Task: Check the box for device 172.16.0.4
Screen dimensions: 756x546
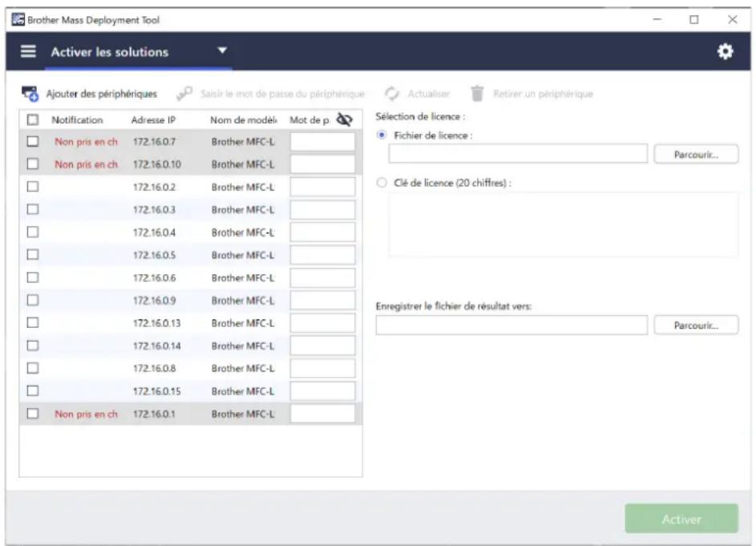Action: point(32,232)
